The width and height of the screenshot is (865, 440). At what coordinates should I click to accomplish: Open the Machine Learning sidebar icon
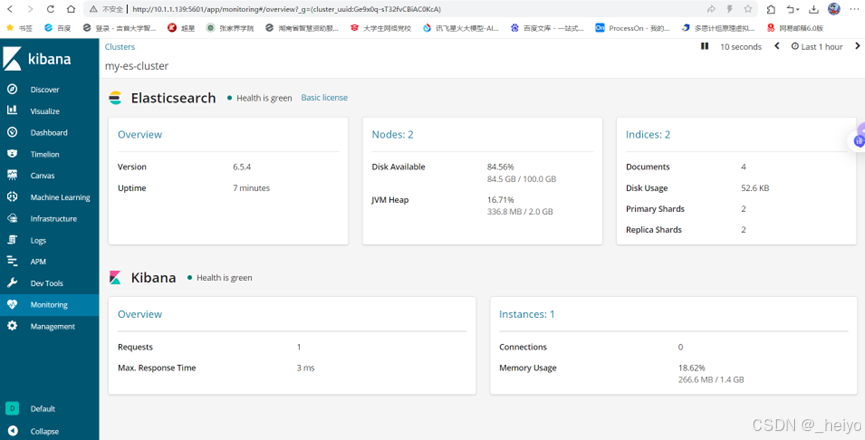[x=12, y=197]
